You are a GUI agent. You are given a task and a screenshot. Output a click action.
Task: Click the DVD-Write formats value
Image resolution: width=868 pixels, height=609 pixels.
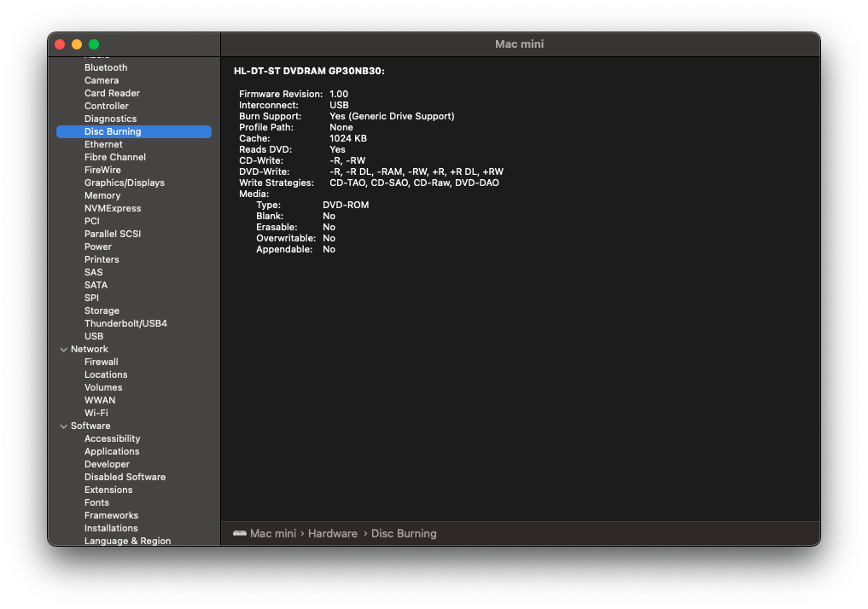click(x=417, y=171)
